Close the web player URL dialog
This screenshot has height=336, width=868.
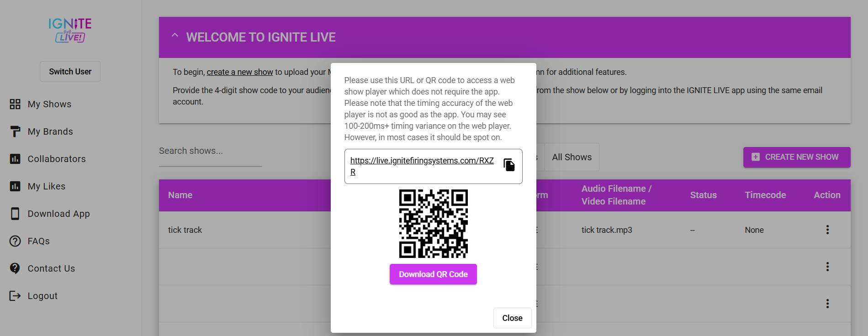pos(512,318)
